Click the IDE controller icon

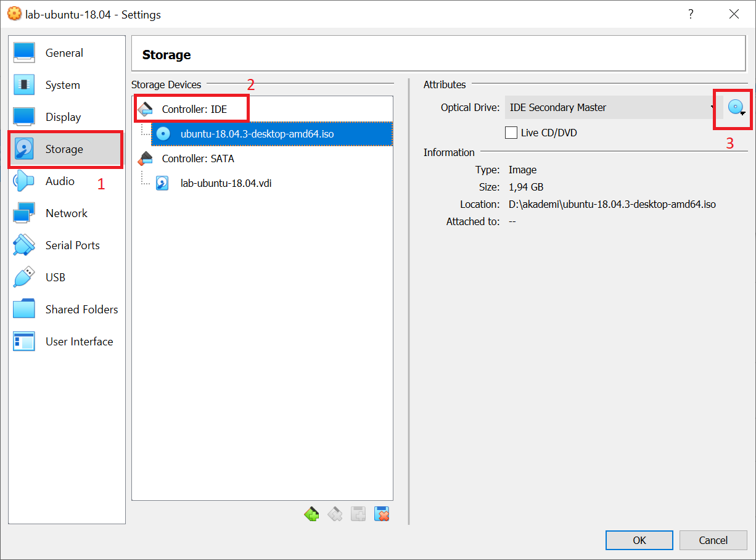[145, 109]
